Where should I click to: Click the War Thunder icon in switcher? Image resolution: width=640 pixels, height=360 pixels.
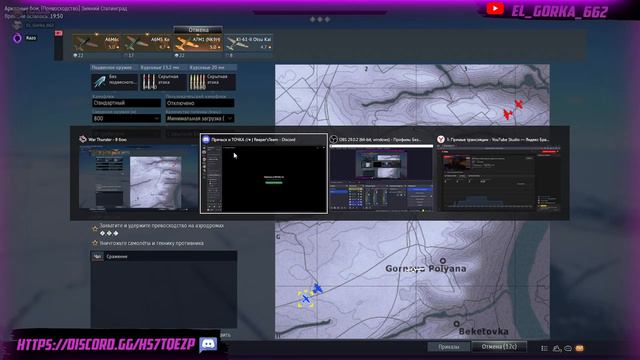83,139
